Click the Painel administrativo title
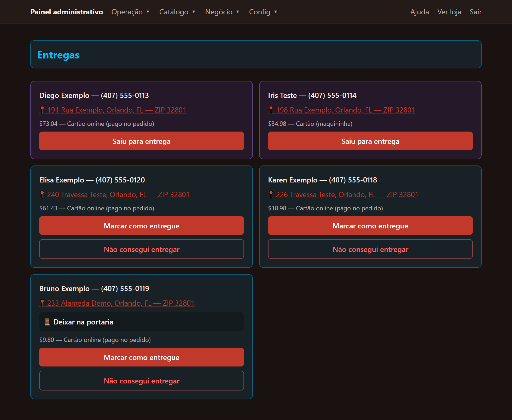 tap(67, 12)
